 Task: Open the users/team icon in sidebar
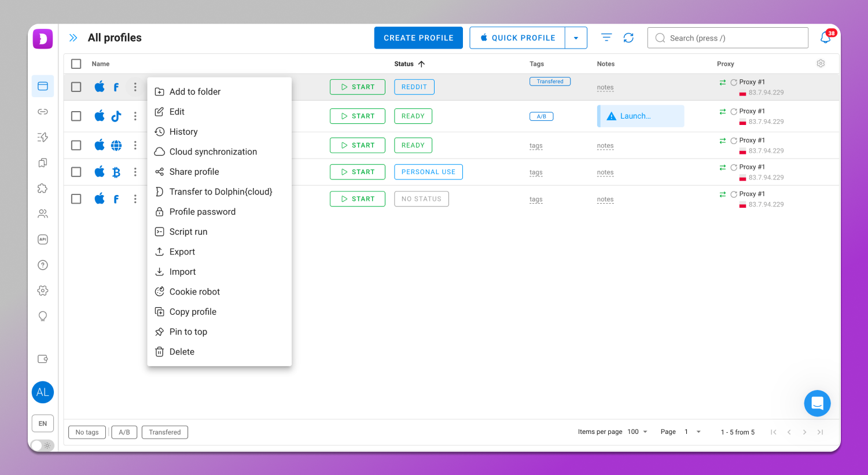[x=43, y=214]
